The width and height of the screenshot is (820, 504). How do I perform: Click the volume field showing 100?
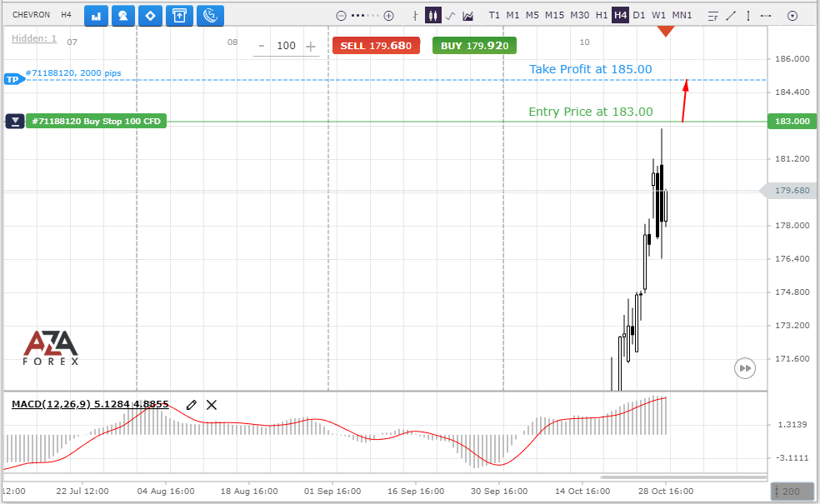(x=286, y=46)
